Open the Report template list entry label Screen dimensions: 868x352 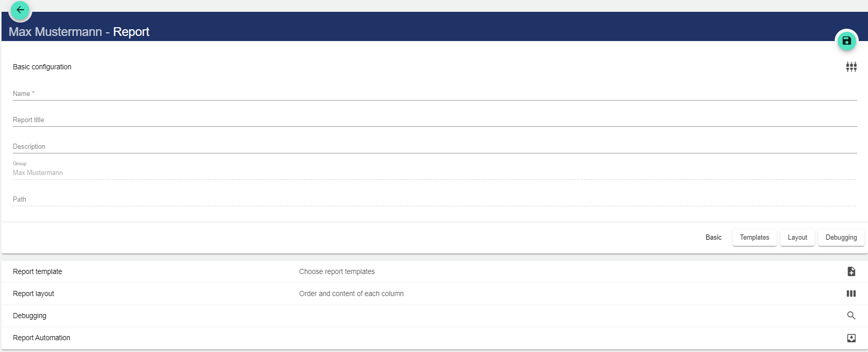click(37, 271)
